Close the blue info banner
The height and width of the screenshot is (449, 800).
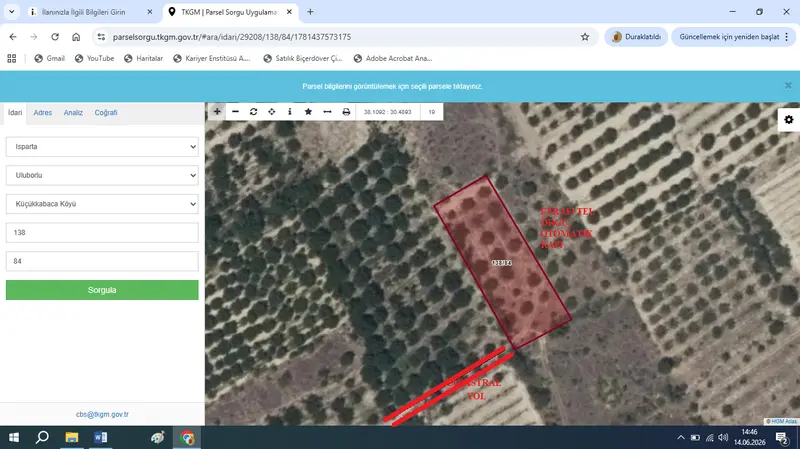pos(788,86)
